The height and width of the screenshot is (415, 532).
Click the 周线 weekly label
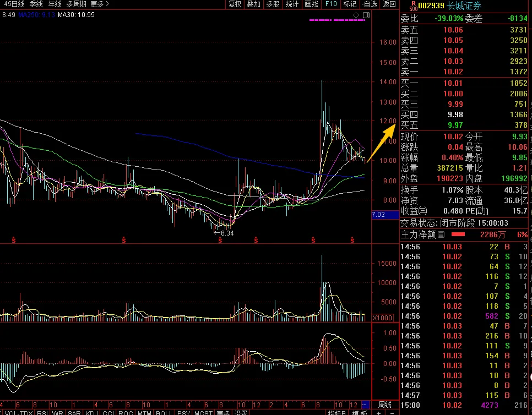point(385,405)
